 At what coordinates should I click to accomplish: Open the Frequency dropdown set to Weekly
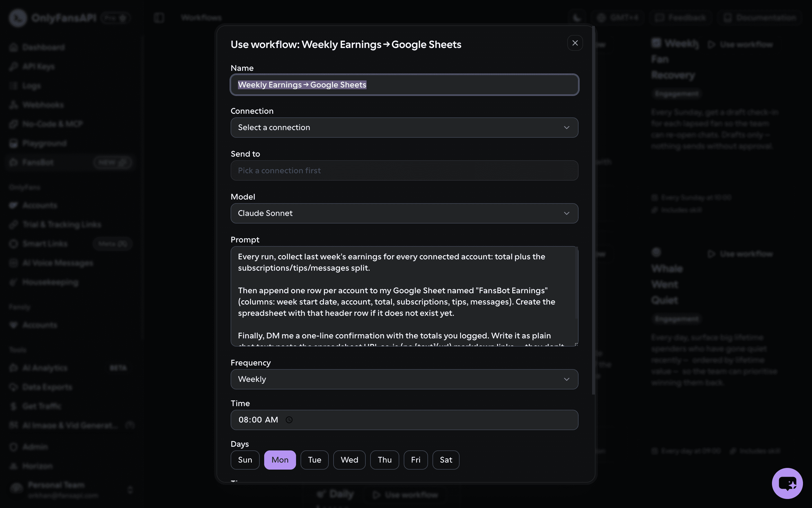pos(404,379)
